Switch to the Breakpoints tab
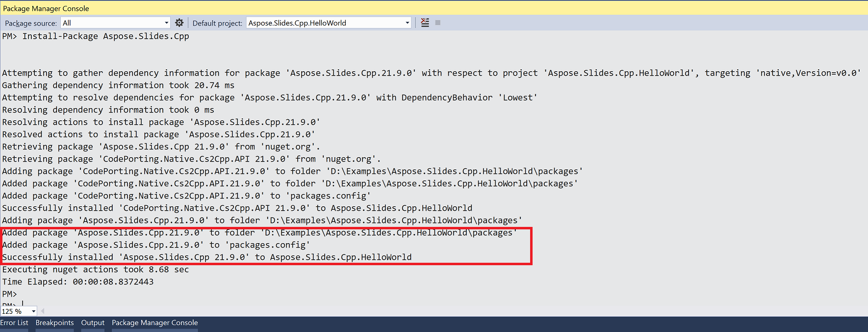This screenshot has width=868, height=332. coord(54,323)
